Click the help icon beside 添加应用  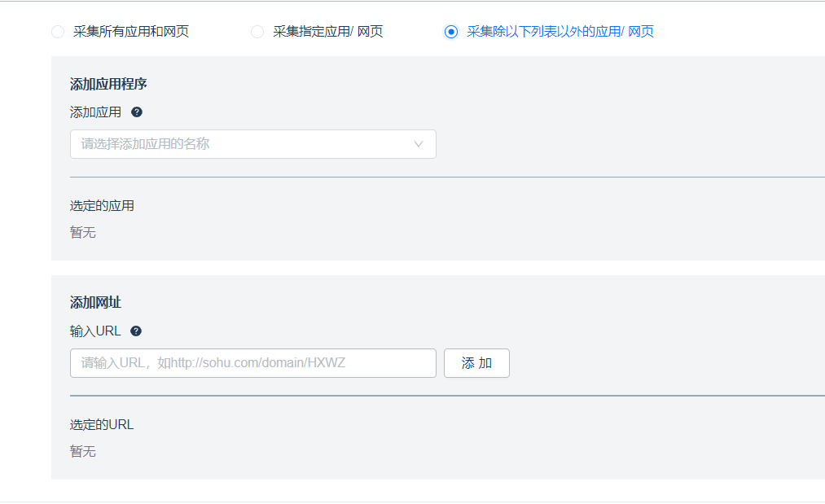(x=137, y=112)
